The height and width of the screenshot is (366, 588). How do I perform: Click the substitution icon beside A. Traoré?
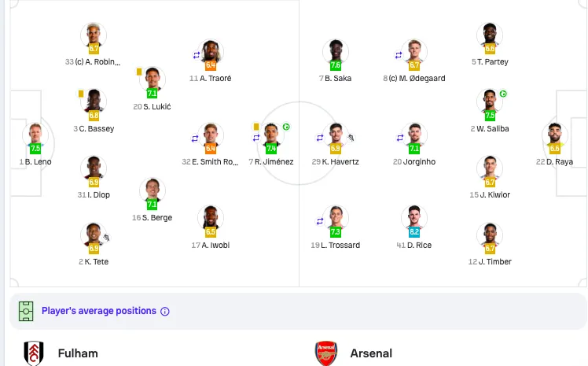pyautogui.click(x=197, y=55)
